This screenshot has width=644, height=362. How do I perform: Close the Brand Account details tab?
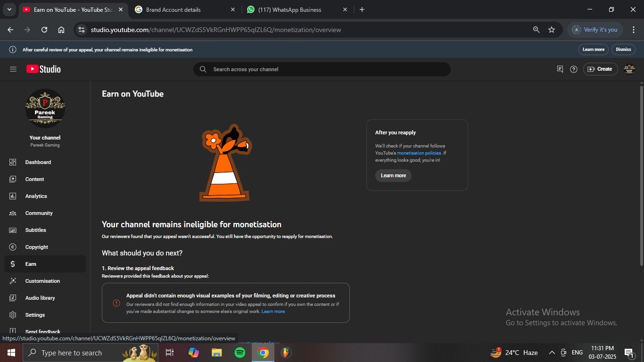(x=232, y=9)
